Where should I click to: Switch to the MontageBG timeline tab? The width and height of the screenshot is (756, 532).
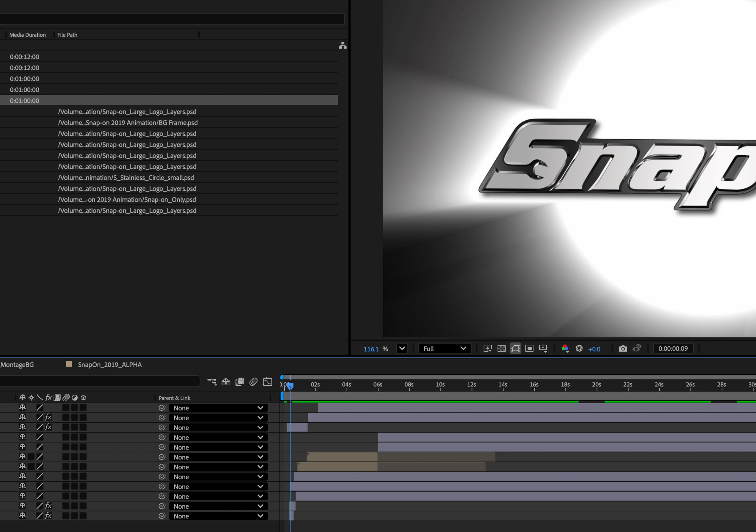(x=17, y=365)
